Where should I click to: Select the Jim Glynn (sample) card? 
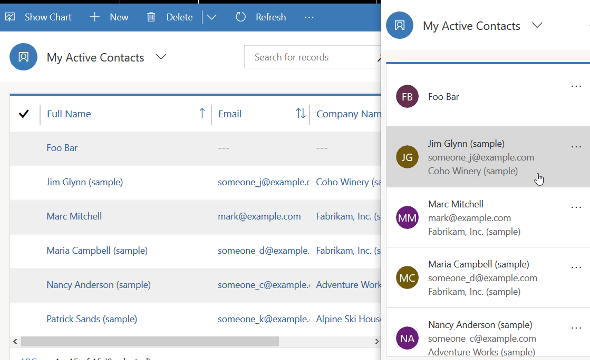click(x=488, y=157)
